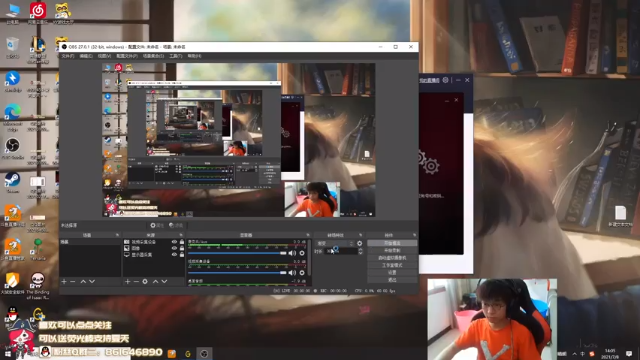Open The Binding of Isaac desktop shortcut
The height and width of the screenshot is (360, 640).
(38, 286)
